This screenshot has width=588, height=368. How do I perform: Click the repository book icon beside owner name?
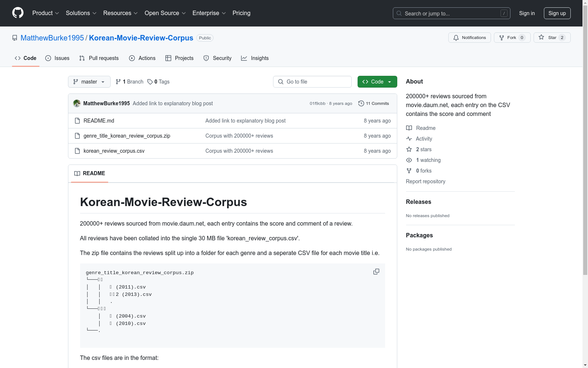click(15, 38)
